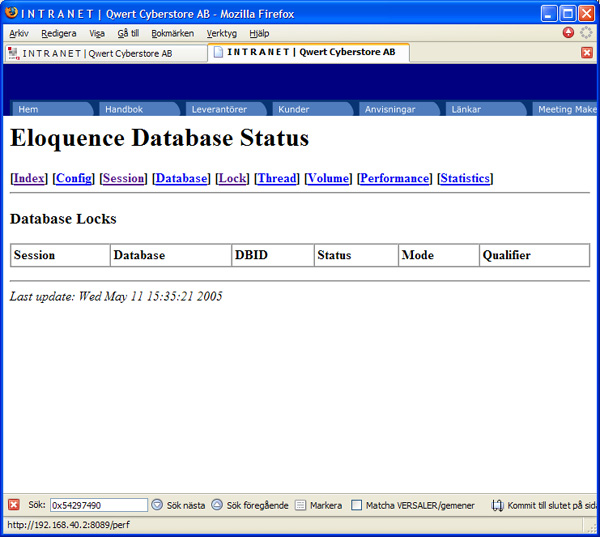
Task: Close the current tab with red X
Action: click(x=587, y=52)
